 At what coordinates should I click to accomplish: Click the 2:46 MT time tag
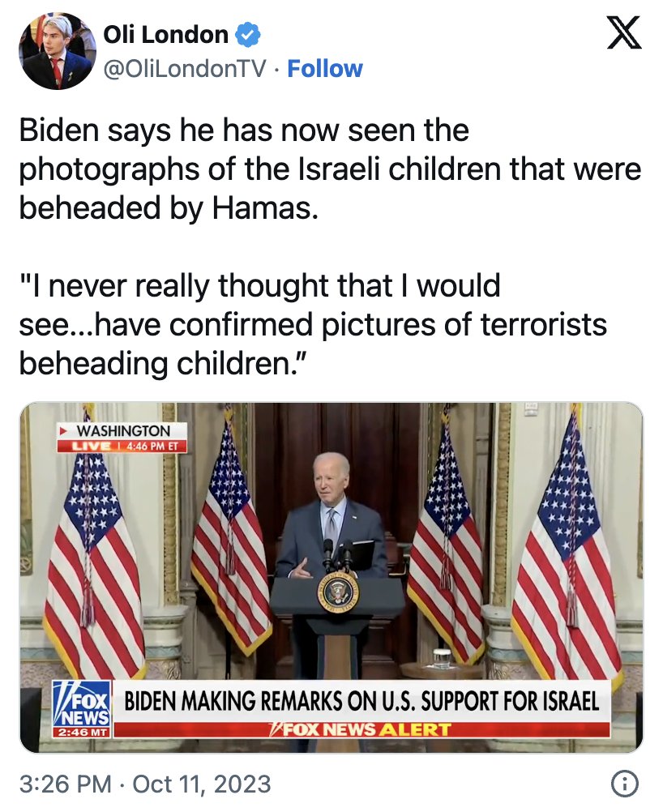pos(82,733)
